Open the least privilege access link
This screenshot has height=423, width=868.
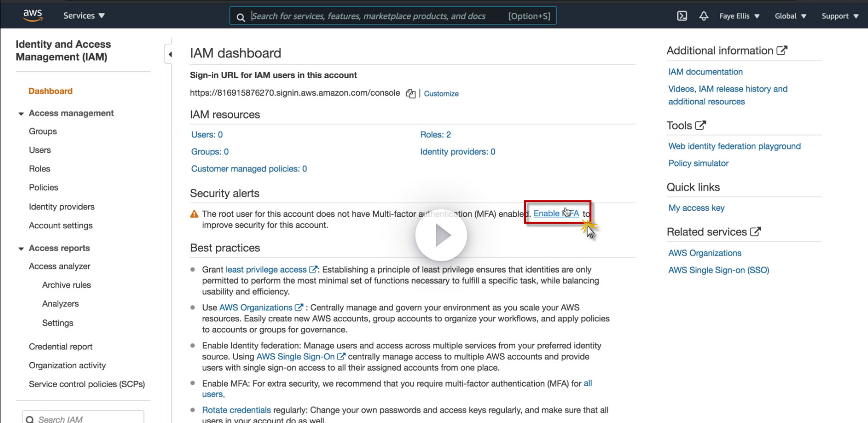tap(266, 270)
